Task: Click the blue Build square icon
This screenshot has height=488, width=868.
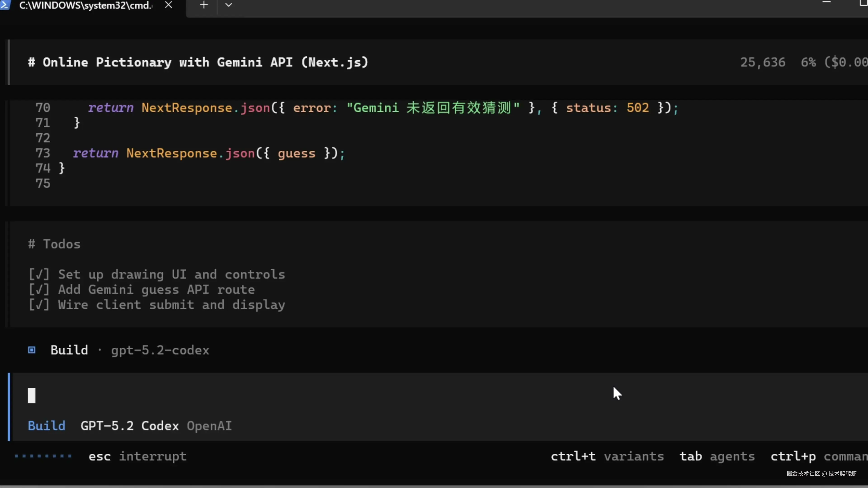Action: 32,350
